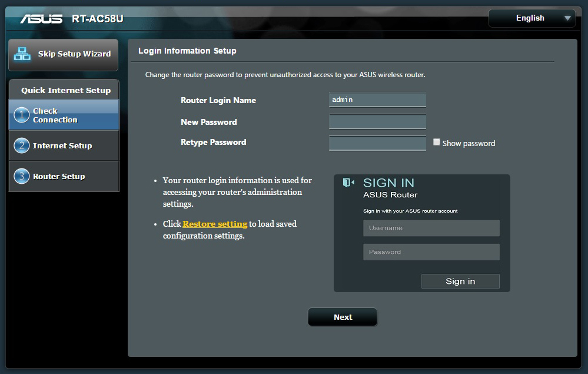Click the New Password label
The height and width of the screenshot is (374, 588).
[209, 122]
